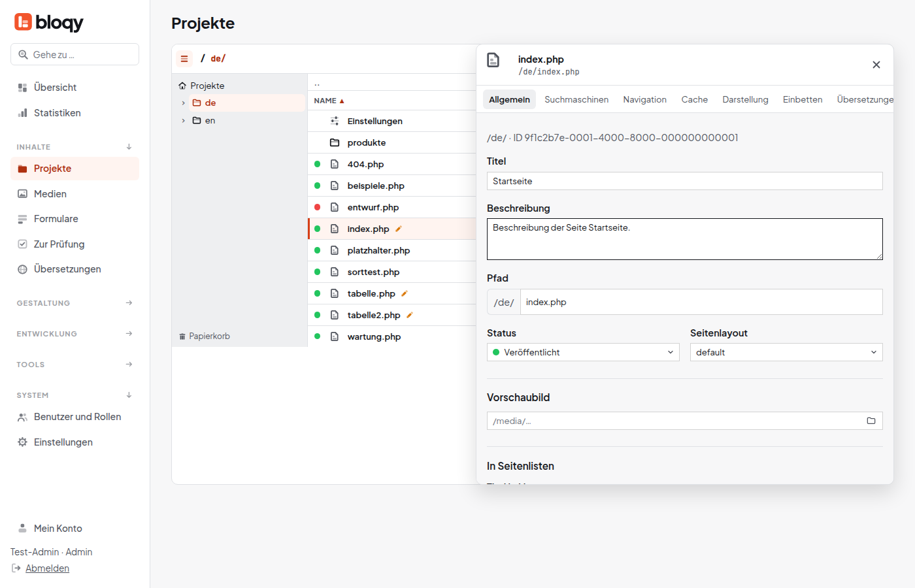Click the pencil icon beside tabelle.php

pyautogui.click(x=405, y=293)
